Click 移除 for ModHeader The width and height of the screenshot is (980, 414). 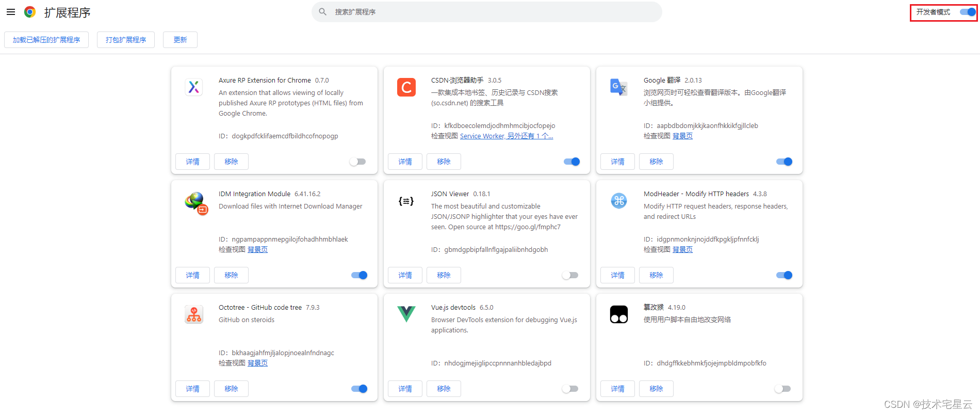[x=656, y=275]
